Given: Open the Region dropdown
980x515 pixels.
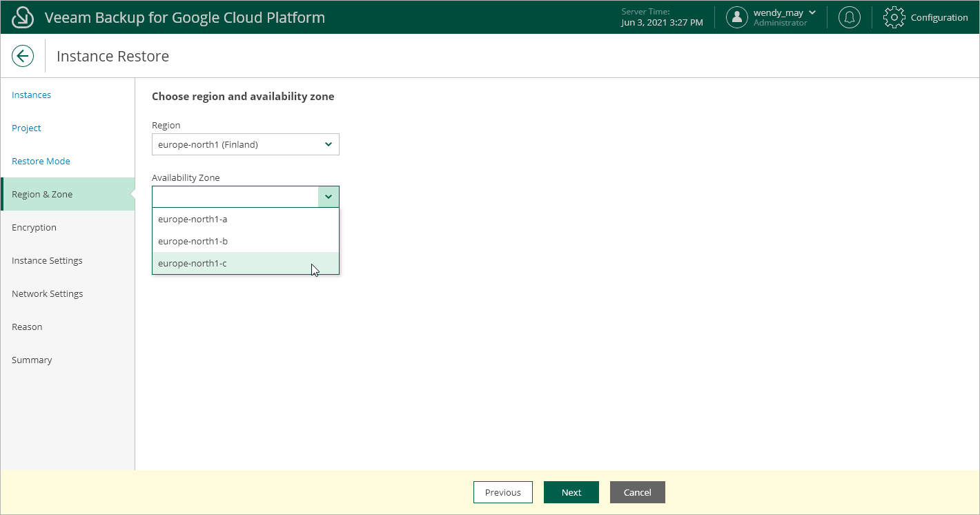Looking at the screenshot, I should (x=246, y=144).
